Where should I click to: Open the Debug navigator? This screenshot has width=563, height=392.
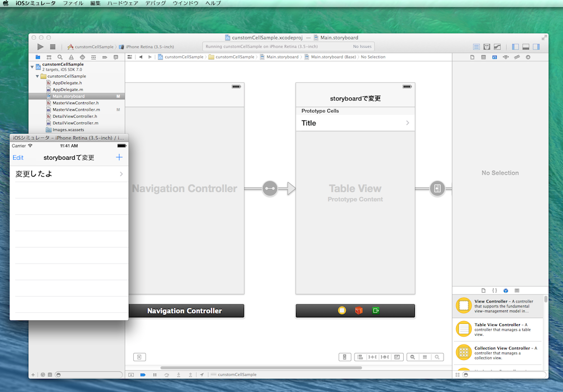point(93,57)
